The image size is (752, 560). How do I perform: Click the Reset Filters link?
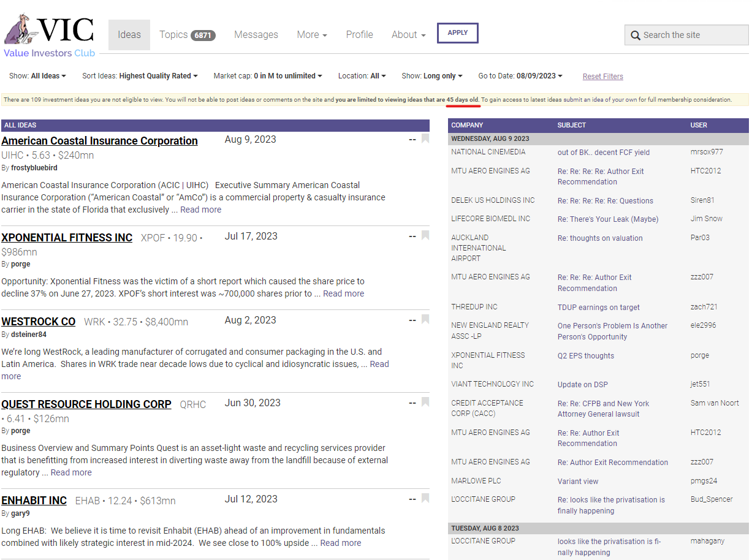(602, 77)
